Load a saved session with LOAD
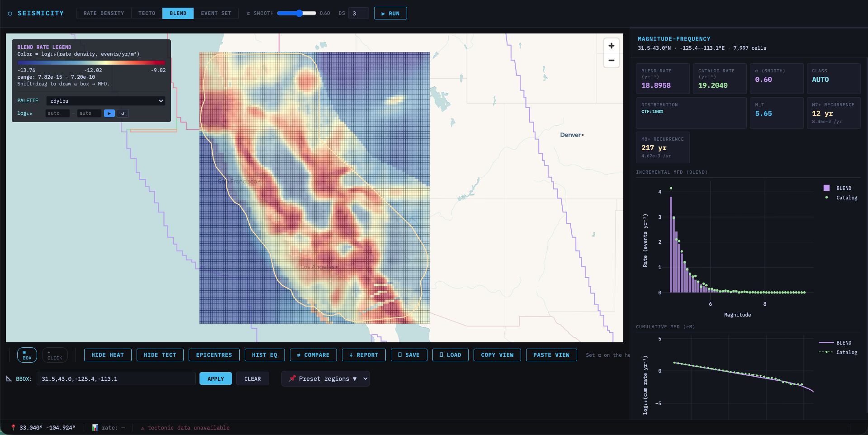The height and width of the screenshot is (435, 868). pos(451,355)
